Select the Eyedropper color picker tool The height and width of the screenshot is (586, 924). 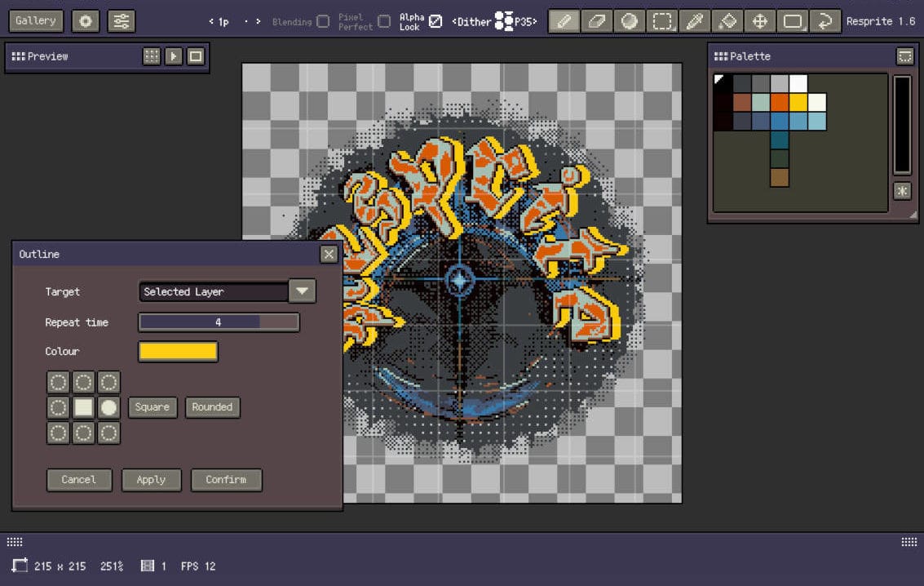point(695,21)
